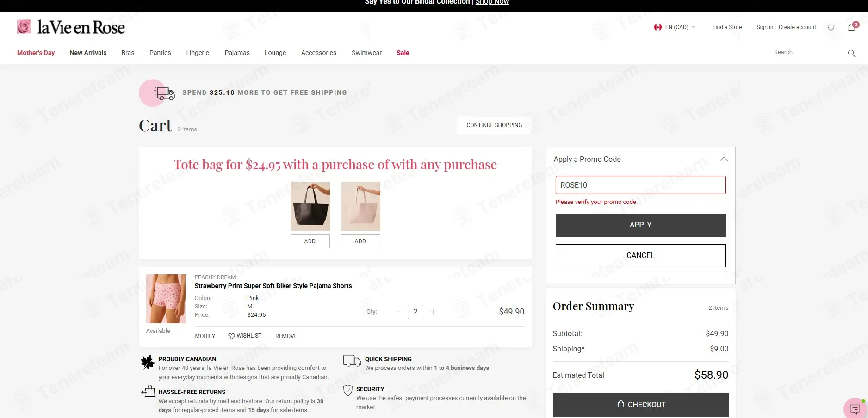
Task: Proceed with the CHECKOUT button
Action: click(x=640, y=405)
